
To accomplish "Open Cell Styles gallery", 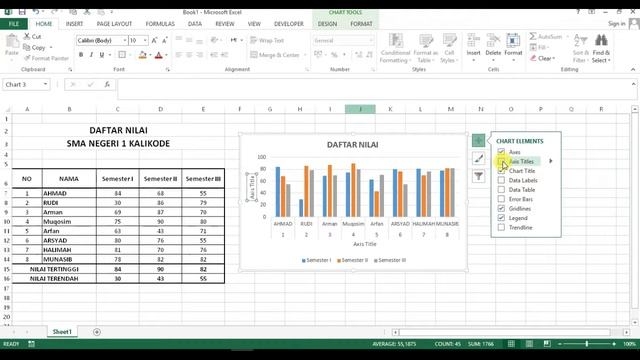I will pos(449,48).
